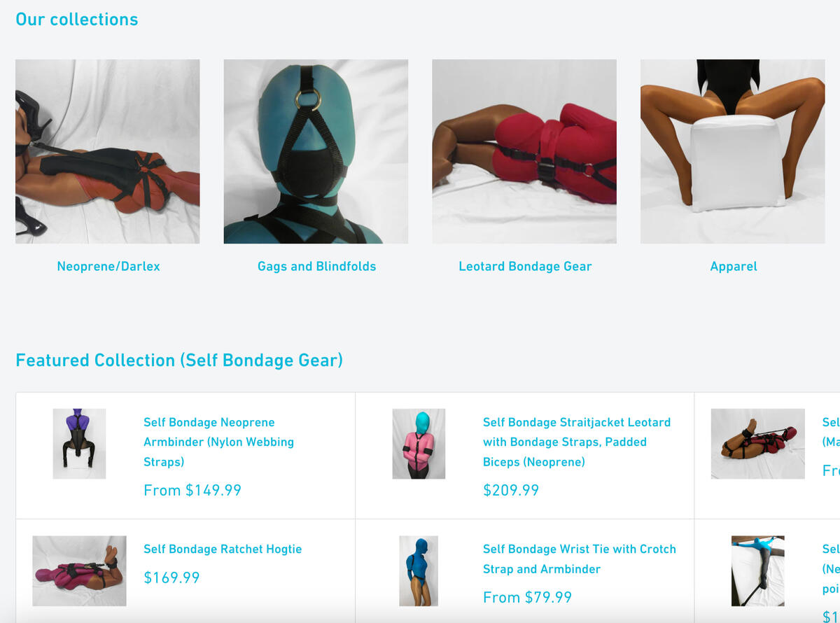
Task: Open the Leotard Bondage Gear collection link
Action: click(x=525, y=266)
